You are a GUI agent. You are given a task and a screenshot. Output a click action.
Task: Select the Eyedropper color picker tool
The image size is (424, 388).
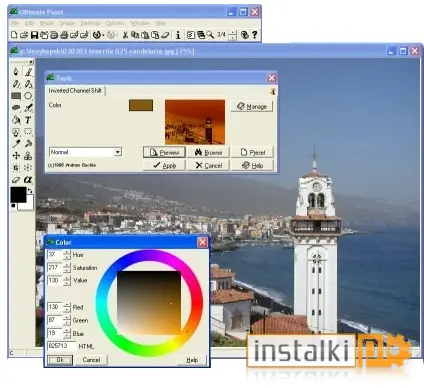(x=16, y=144)
